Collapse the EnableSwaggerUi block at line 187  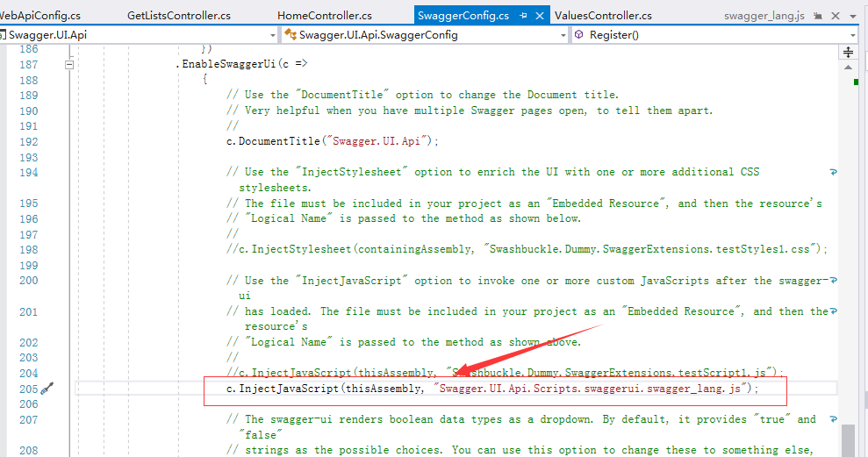click(x=69, y=65)
